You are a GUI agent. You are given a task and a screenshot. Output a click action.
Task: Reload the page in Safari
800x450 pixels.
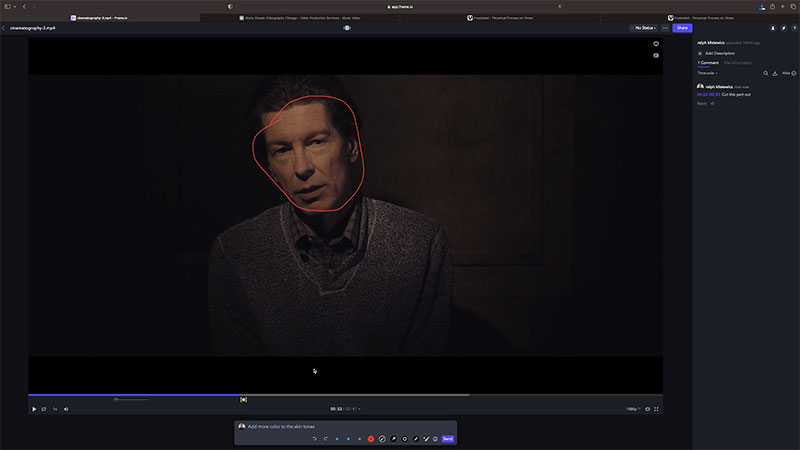[x=560, y=7]
